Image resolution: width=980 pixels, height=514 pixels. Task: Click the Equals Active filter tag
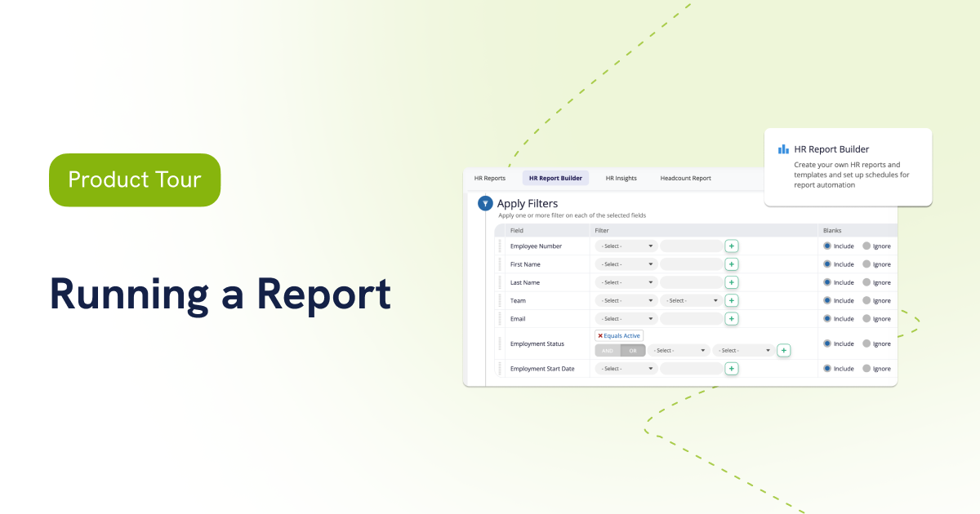[619, 335]
